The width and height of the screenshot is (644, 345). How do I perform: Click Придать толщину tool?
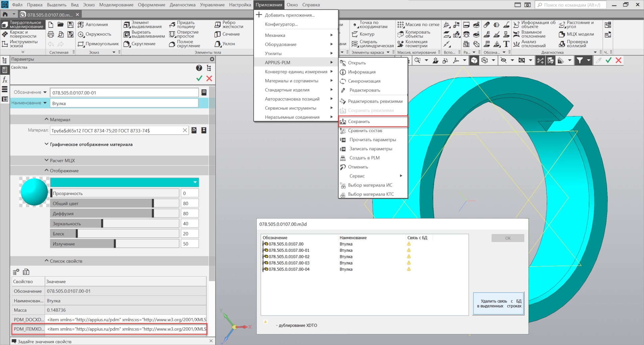click(x=182, y=24)
